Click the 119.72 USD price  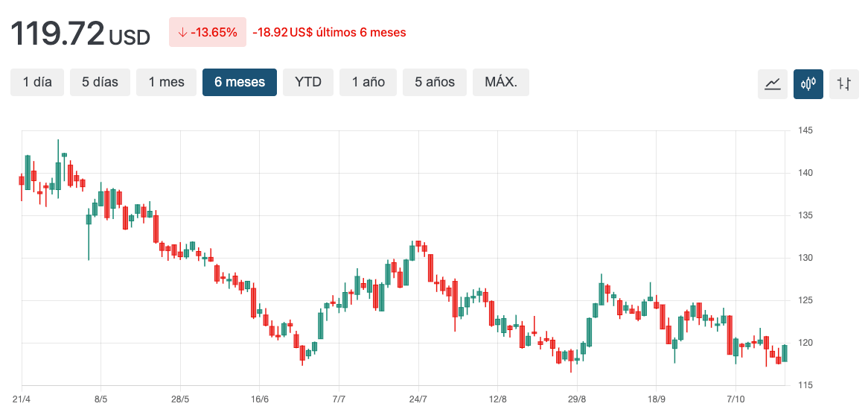pos(80,34)
